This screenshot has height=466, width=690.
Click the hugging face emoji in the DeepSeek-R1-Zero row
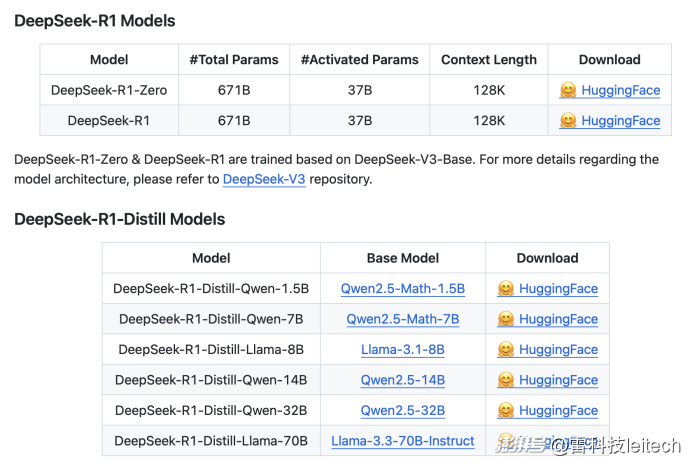[x=567, y=90]
